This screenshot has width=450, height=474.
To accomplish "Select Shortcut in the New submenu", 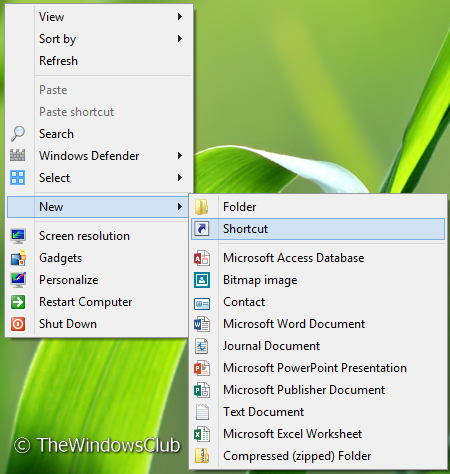I will pos(318,229).
